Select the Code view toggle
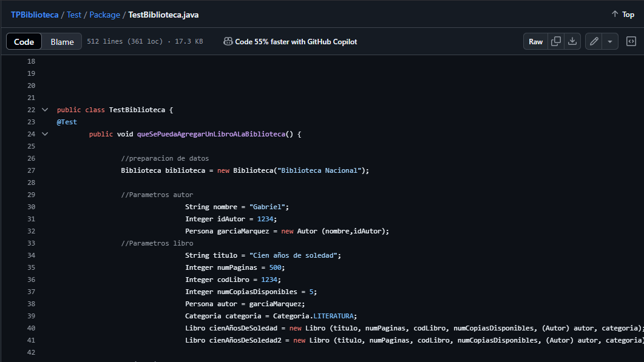The width and height of the screenshot is (644, 362). click(24, 41)
